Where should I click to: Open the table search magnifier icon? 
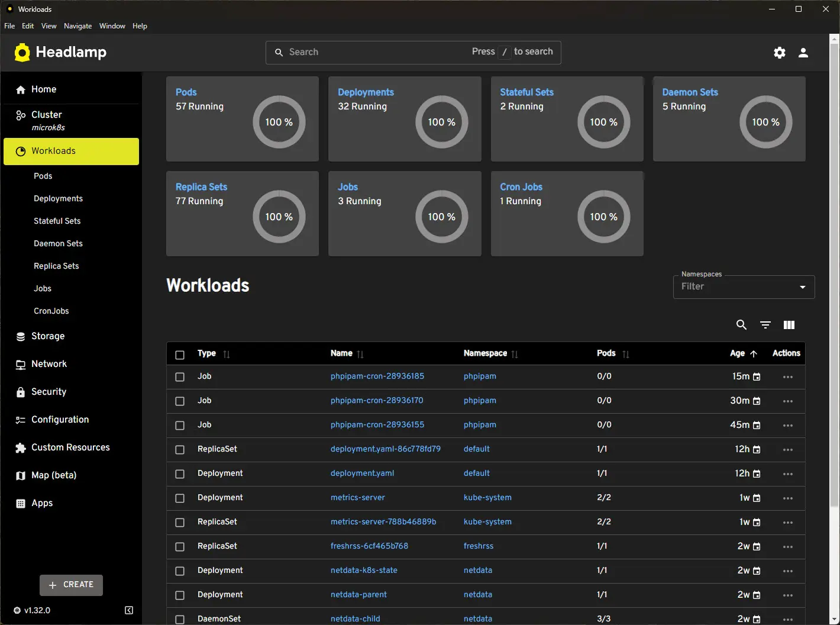741,325
